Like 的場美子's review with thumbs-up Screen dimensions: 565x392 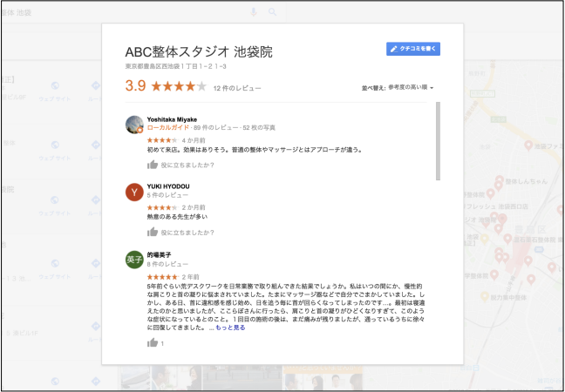click(x=153, y=343)
